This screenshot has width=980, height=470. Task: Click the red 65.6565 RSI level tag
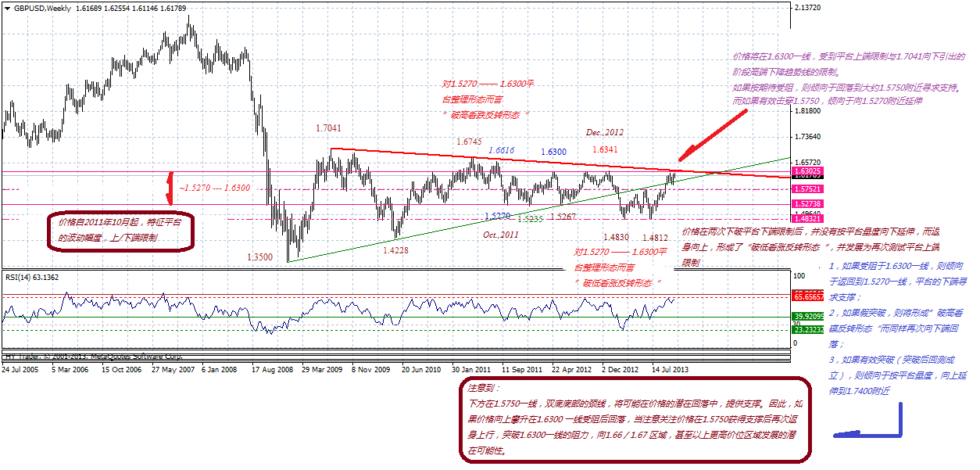pos(806,296)
